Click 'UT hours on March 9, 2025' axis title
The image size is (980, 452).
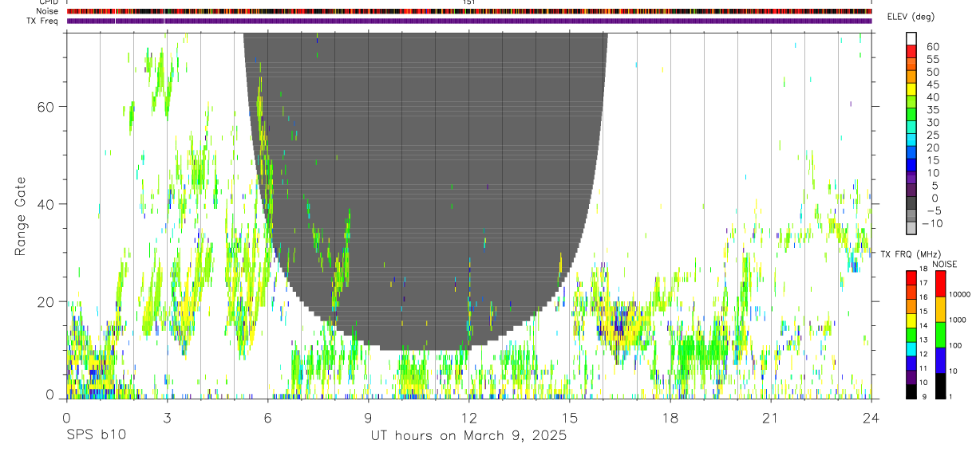(468, 436)
